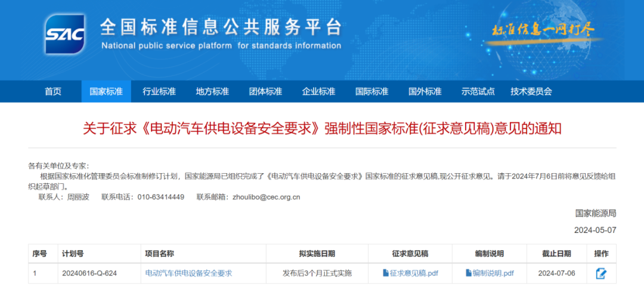Download 编制说明.pdf file
Image resolution: width=644 pixels, height=295 pixels.
point(493,273)
